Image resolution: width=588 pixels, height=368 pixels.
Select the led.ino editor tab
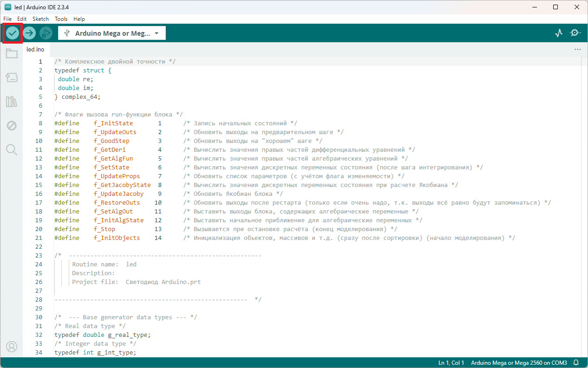pyautogui.click(x=36, y=49)
